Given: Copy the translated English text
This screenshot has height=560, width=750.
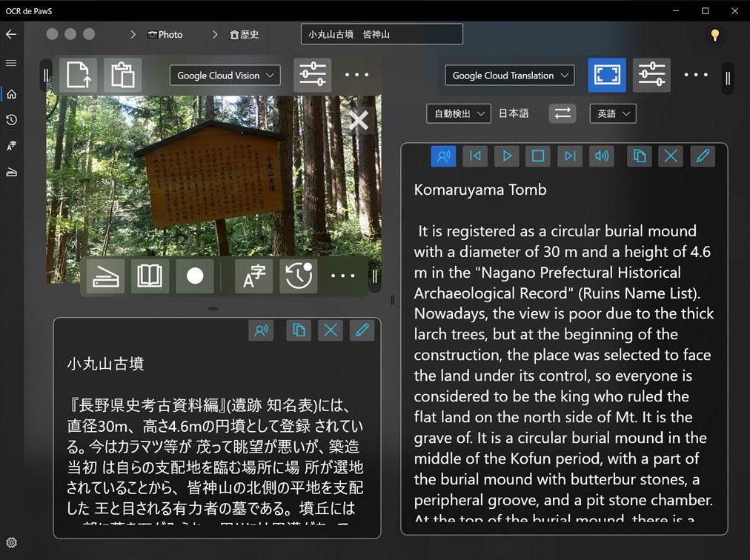Looking at the screenshot, I should [x=639, y=156].
